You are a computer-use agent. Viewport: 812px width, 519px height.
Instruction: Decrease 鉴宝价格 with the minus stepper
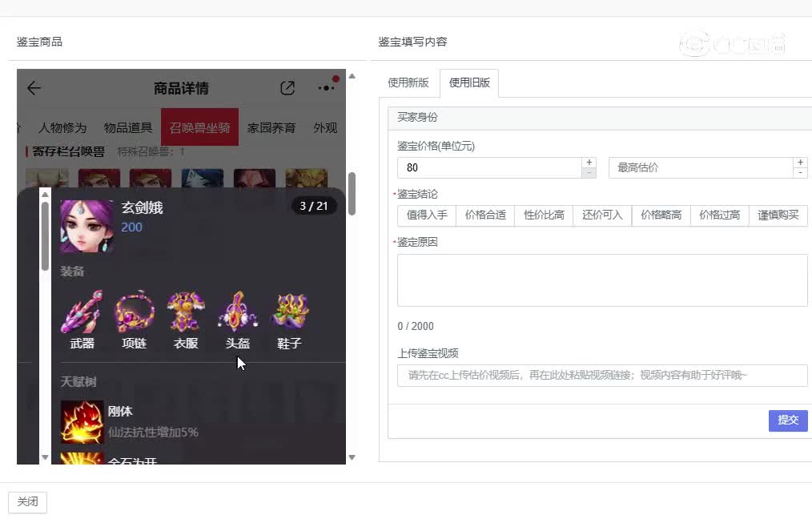pyautogui.click(x=589, y=173)
